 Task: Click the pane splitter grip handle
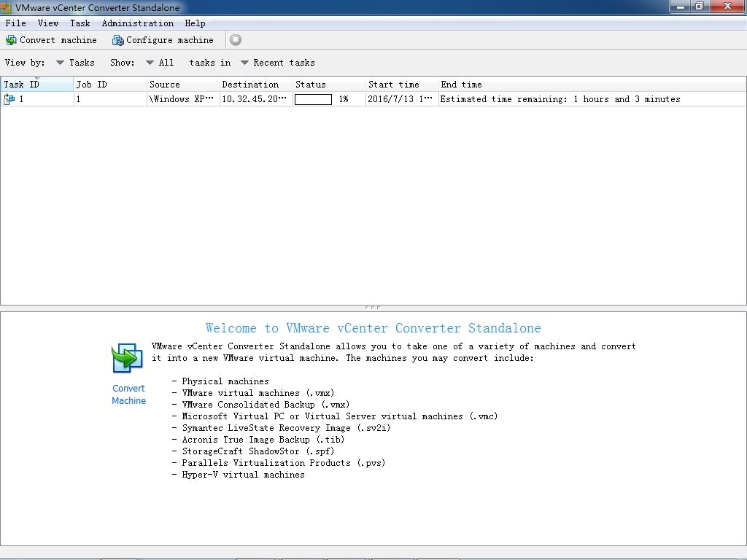click(373, 308)
